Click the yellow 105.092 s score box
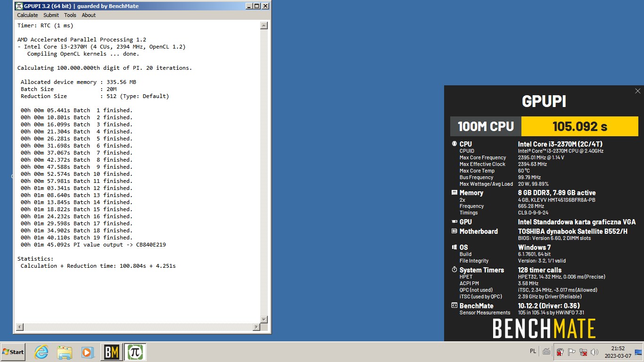This screenshot has width=644, height=362. coord(579,126)
